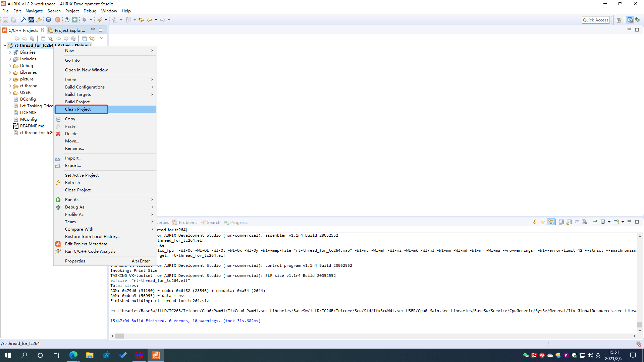Switch to the Problems tab
Image resolution: width=644 pixels, height=362 pixels.
pyautogui.click(x=185, y=222)
